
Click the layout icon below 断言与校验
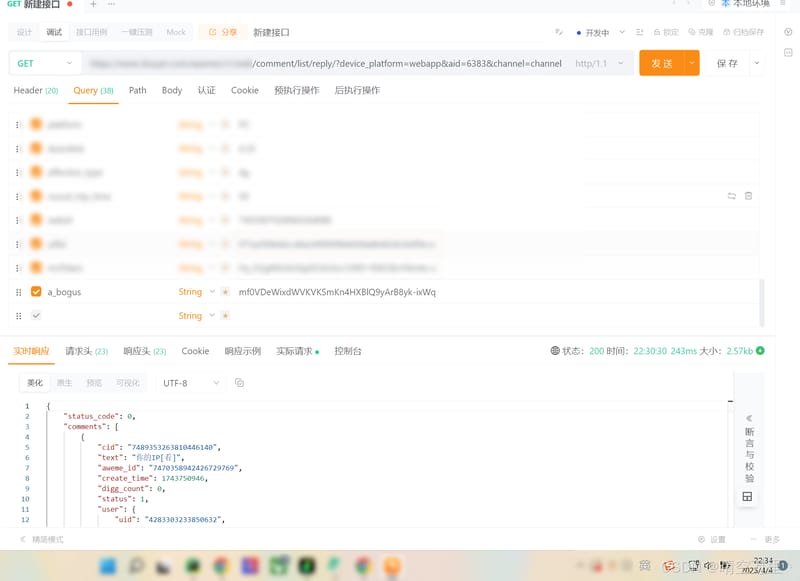[747, 496]
